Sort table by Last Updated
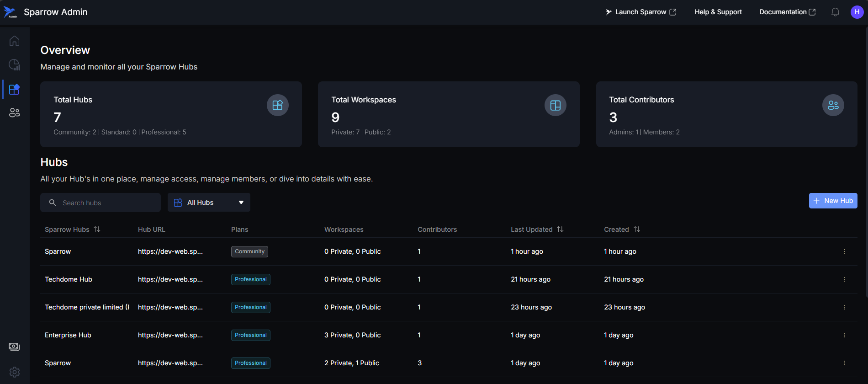The width and height of the screenshot is (868, 384). tap(560, 229)
